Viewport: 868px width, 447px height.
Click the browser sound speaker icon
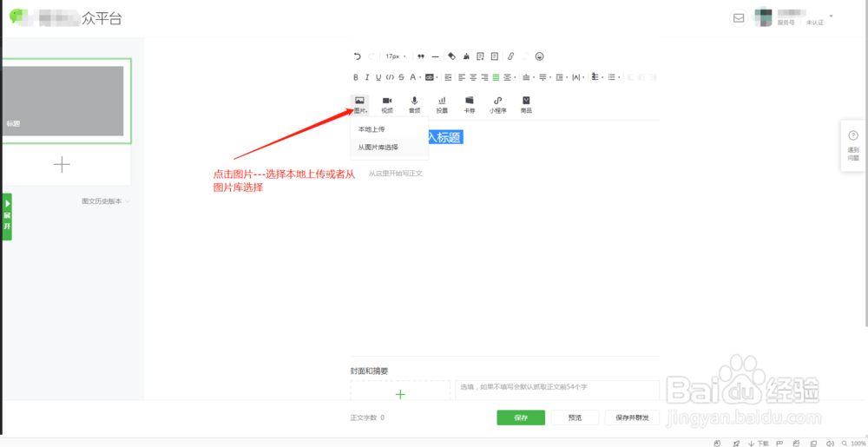pyautogui.click(x=830, y=444)
